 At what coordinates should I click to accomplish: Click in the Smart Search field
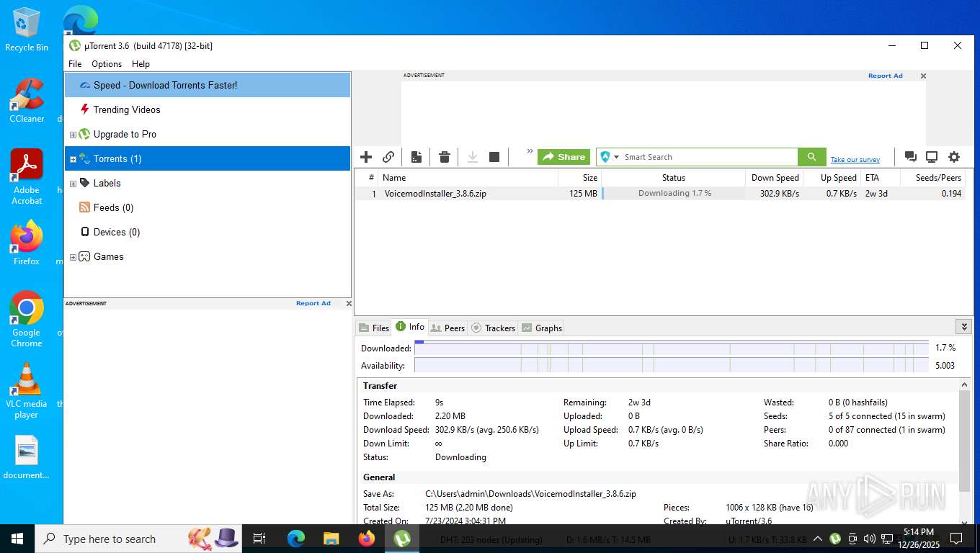pos(709,157)
